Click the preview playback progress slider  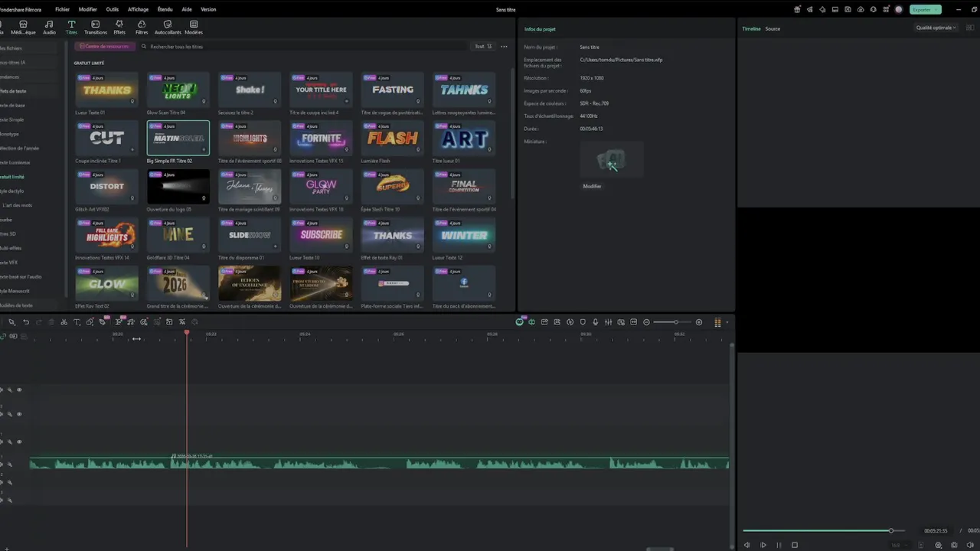point(823,530)
